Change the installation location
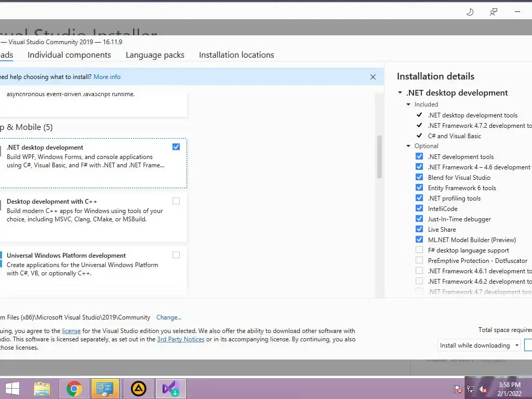The height and width of the screenshot is (399, 532). pyautogui.click(x=169, y=317)
